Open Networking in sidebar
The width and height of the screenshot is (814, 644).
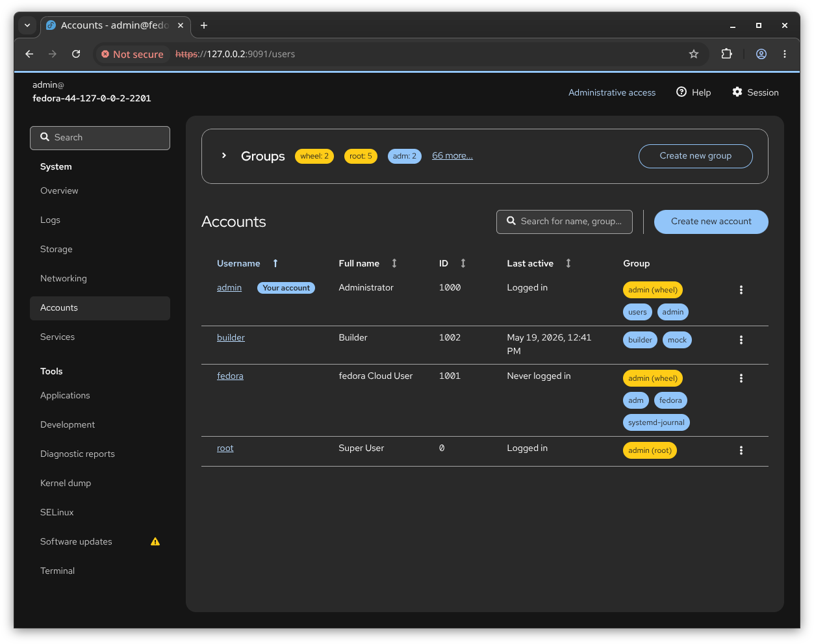coord(100,278)
